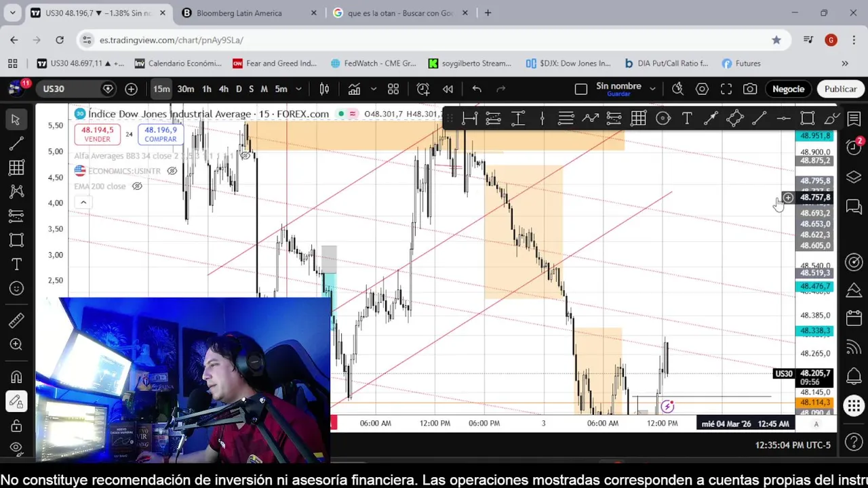The height and width of the screenshot is (488, 868).
Task: Toggle visibility of ECONOMICS:USINTR indicator
Action: pyautogui.click(x=172, y=171)
